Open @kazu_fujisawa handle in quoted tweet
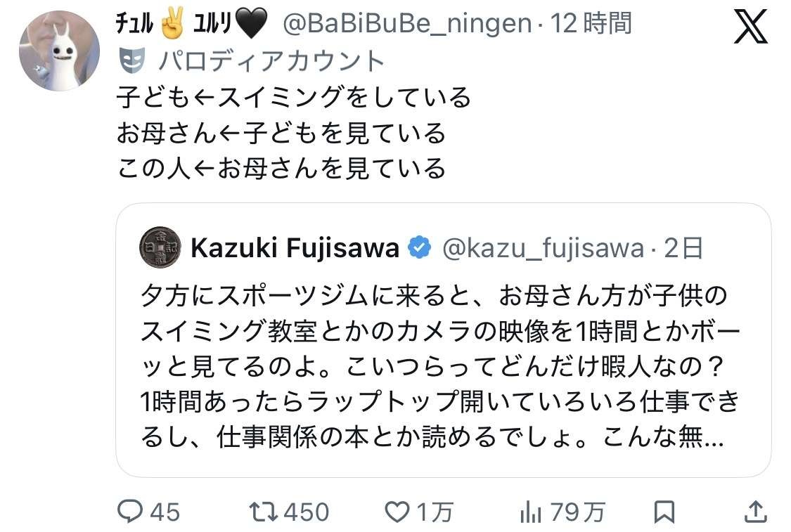This screenshot has width=791, height=532. click(x=542, y=247)
